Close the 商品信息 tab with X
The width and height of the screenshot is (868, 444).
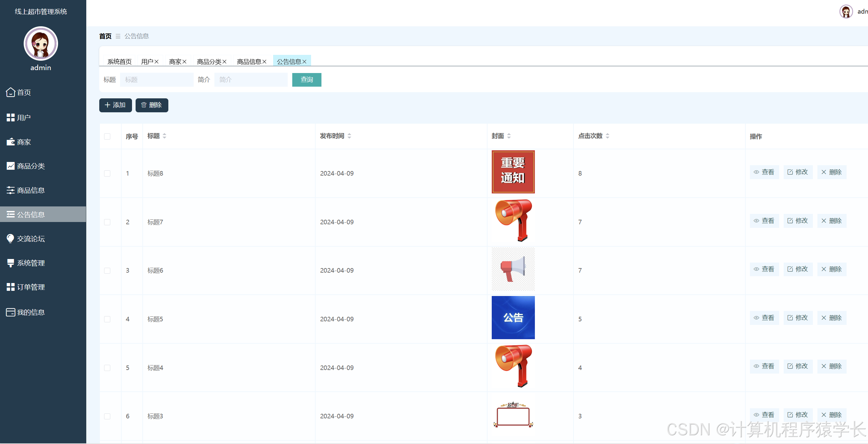tap(264, 62)
